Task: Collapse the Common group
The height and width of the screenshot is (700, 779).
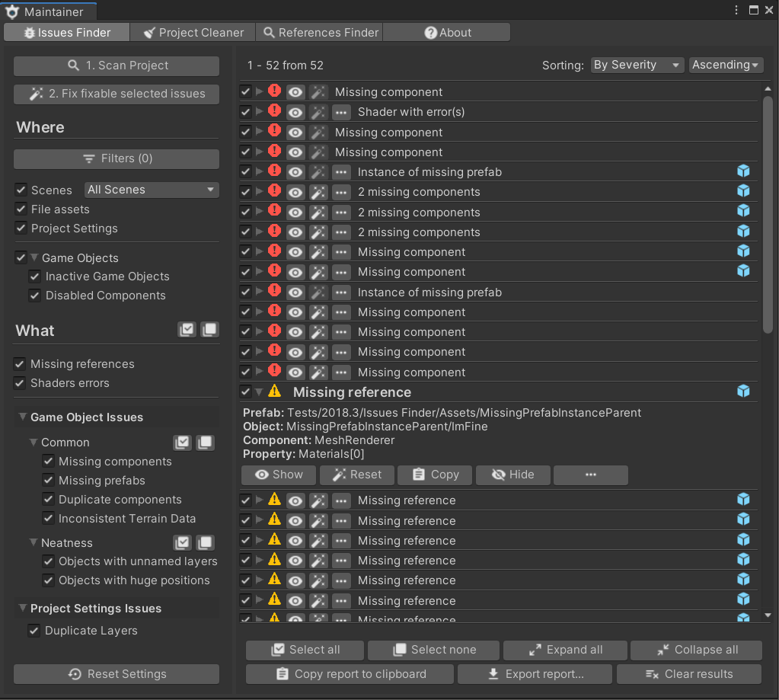Action: [34, 442]
